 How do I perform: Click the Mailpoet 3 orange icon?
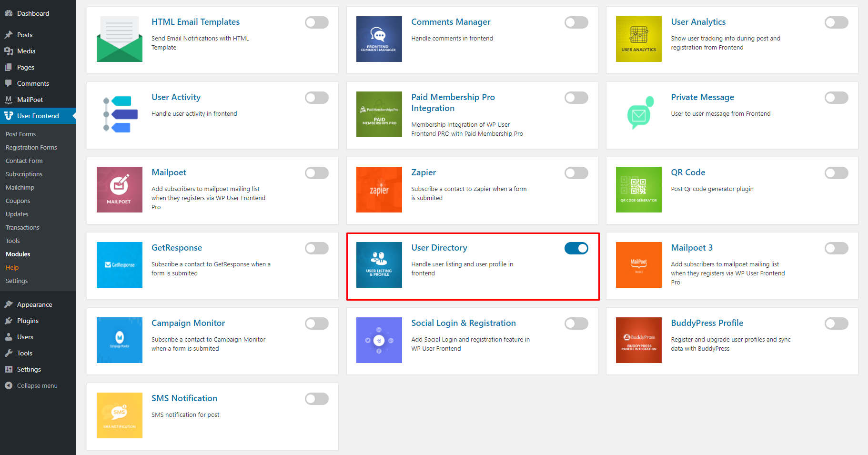point(639,265)
